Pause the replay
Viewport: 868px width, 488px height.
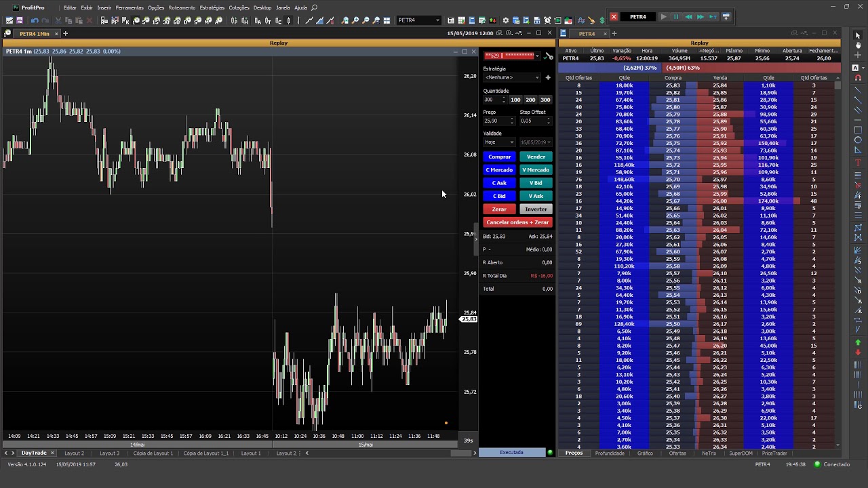[676, 17]
